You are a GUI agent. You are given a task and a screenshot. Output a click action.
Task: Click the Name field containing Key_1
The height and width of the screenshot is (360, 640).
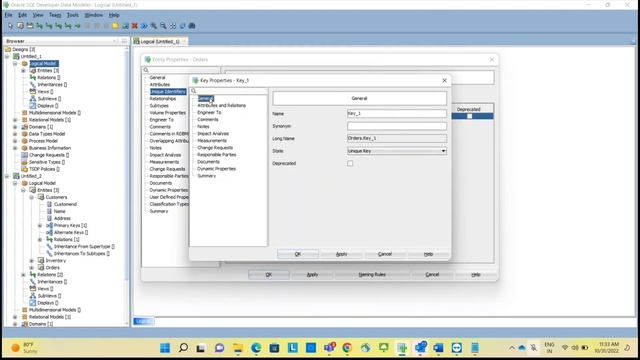(x=397, y=113)
